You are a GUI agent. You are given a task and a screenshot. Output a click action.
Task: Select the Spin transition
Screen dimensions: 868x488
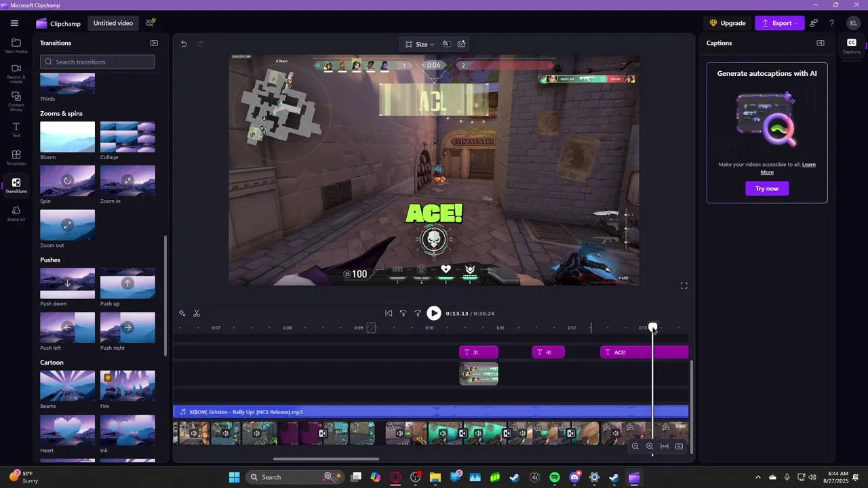tap(67, 181)
